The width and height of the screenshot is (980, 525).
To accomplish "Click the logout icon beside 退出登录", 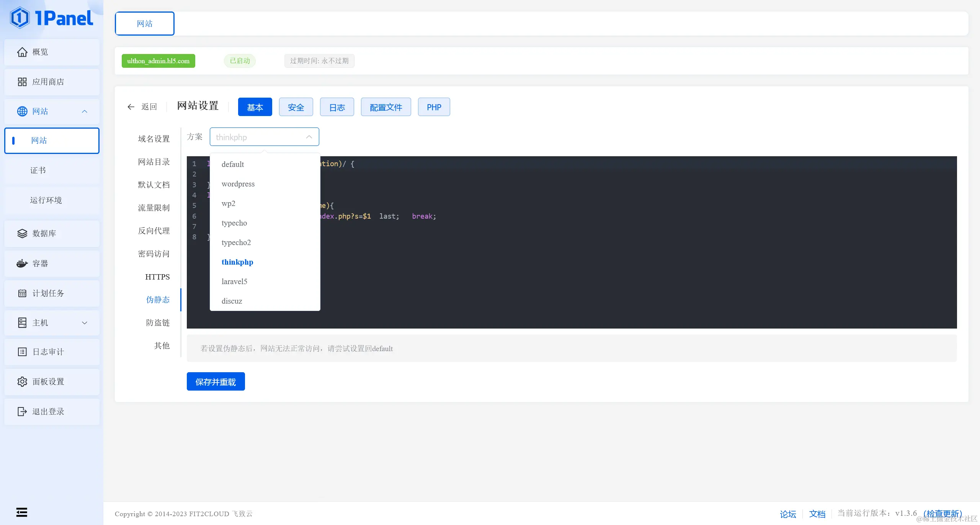I will tap(22, 412).
